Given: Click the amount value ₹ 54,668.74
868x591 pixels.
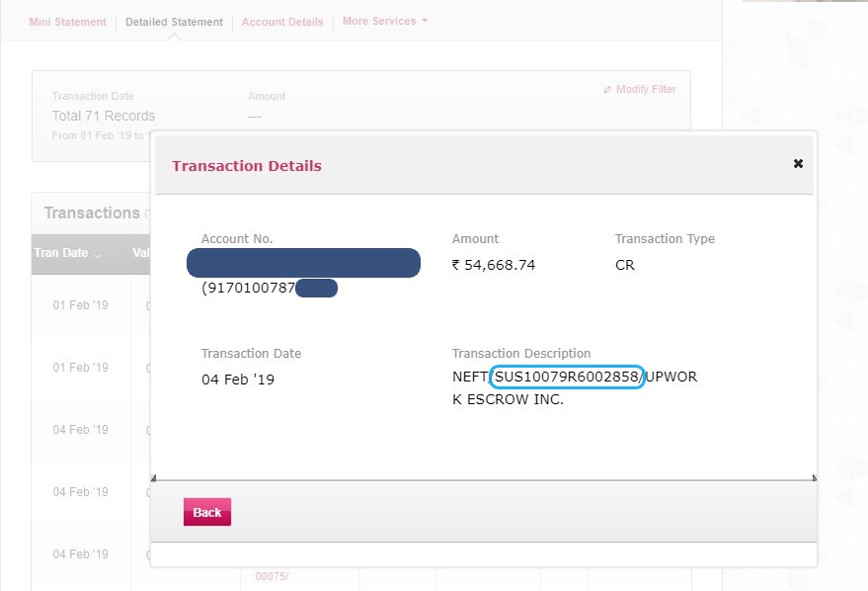Looking at the screenshot, I should click(493, 265).
